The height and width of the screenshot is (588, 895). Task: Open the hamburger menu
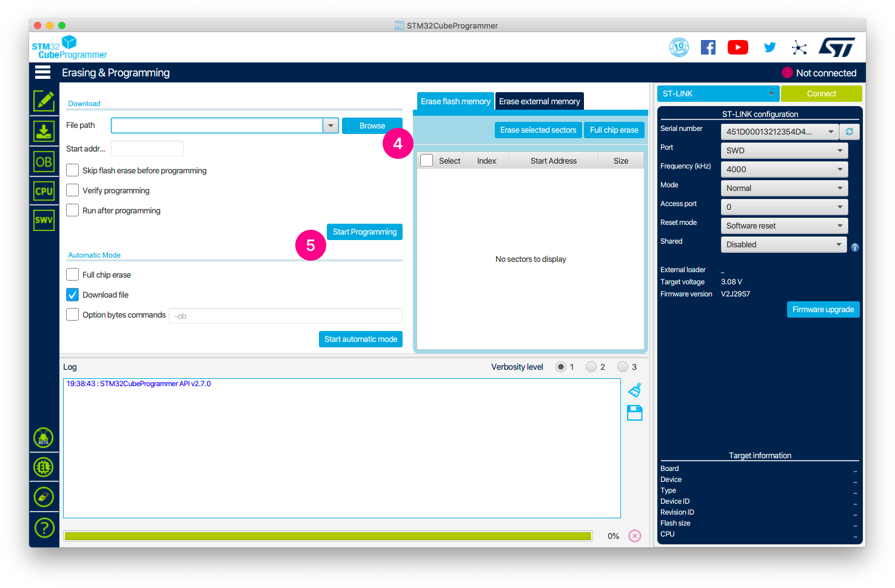pyautogui.click(x=42, y=73)
